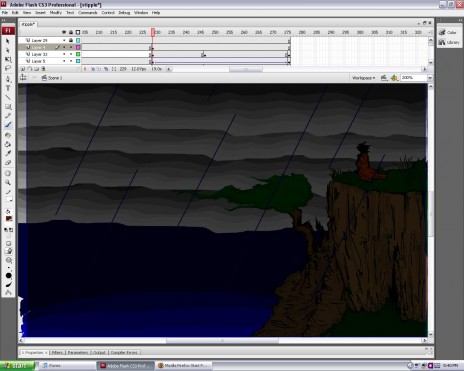
Task: Click the Edit Scene icon right of zoom
Action: coord(384,78)
